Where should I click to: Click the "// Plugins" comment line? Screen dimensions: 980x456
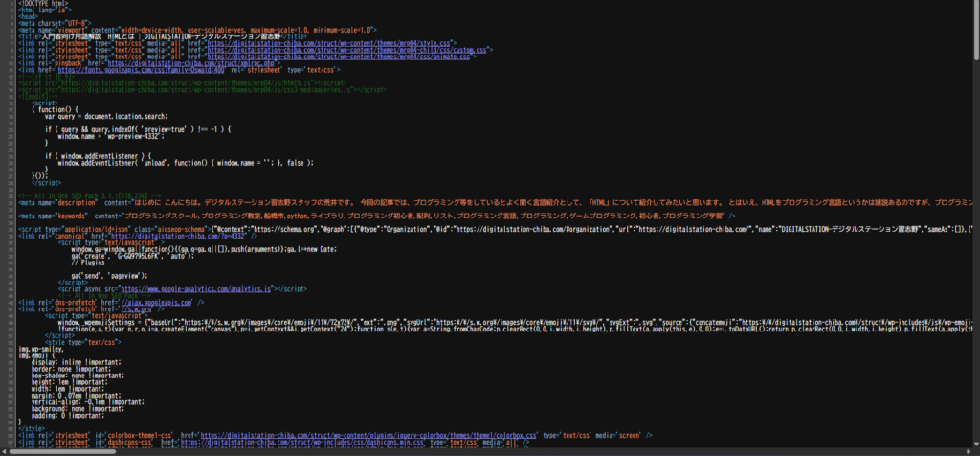pos(88,262)
